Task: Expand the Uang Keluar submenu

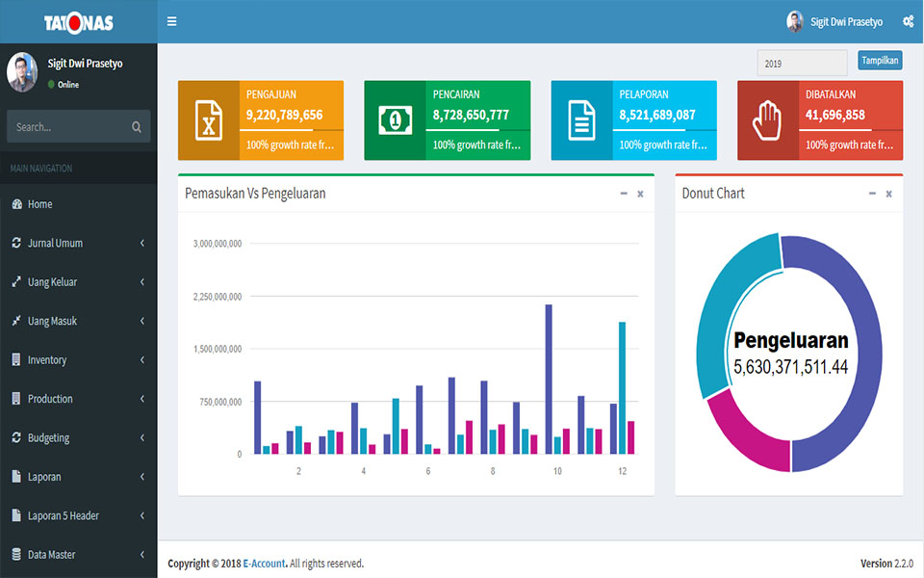Action: coord(78,282)
